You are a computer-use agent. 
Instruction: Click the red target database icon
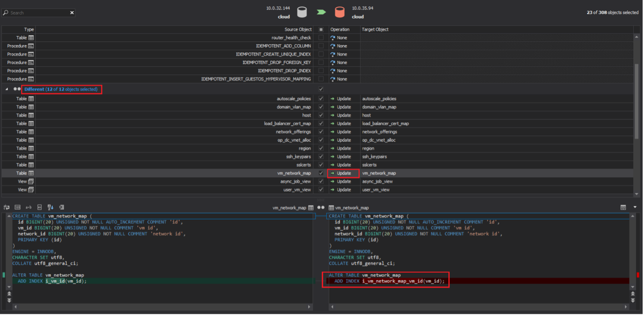pyautogui.click(x=340, y=12)
